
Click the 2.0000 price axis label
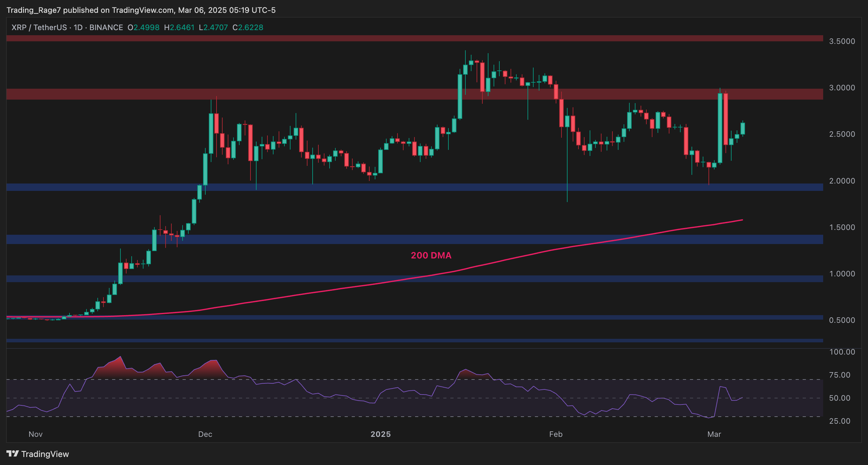[842, 181]
